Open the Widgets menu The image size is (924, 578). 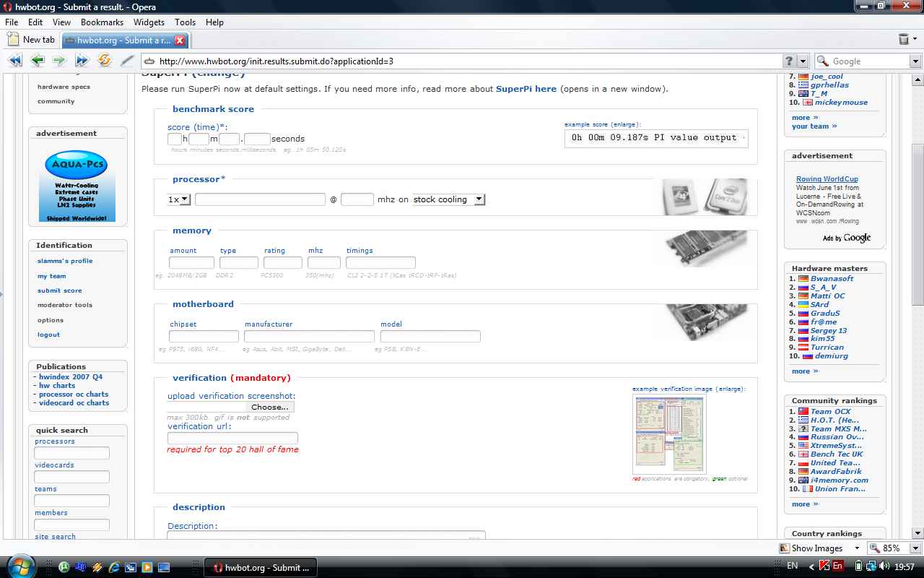[x=149, y=22]
